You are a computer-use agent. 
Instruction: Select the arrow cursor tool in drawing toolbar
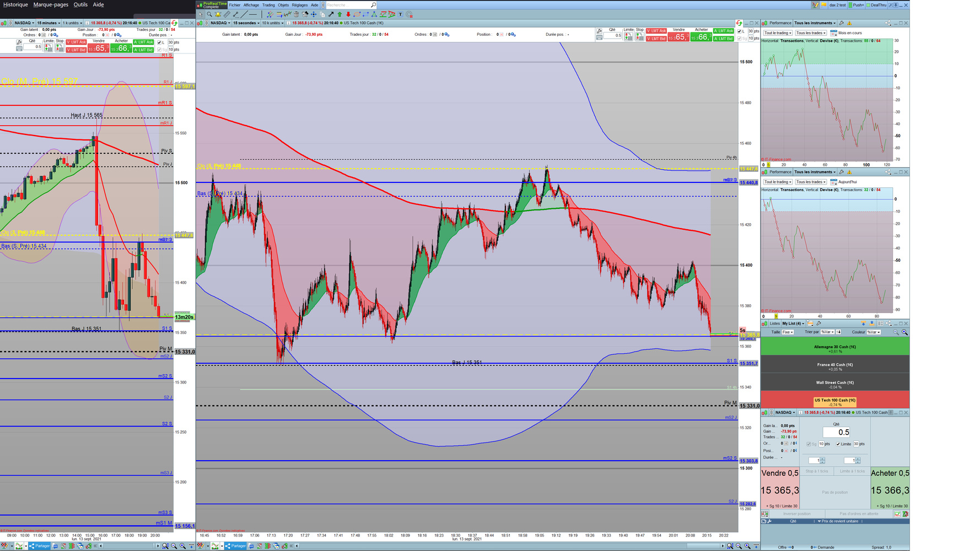coord(201,14)
